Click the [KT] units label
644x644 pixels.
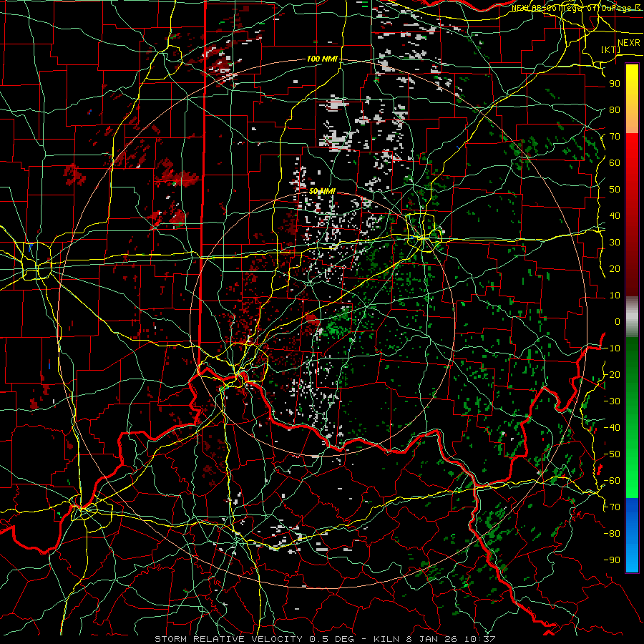click(x=611, y=49)
